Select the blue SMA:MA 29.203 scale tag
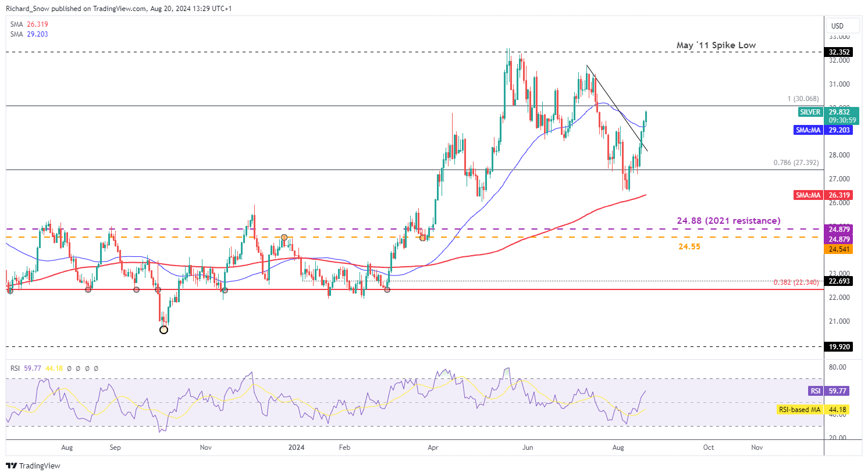Screen dimensions: 868x476 pyautogui.click(x=823, y=130)
